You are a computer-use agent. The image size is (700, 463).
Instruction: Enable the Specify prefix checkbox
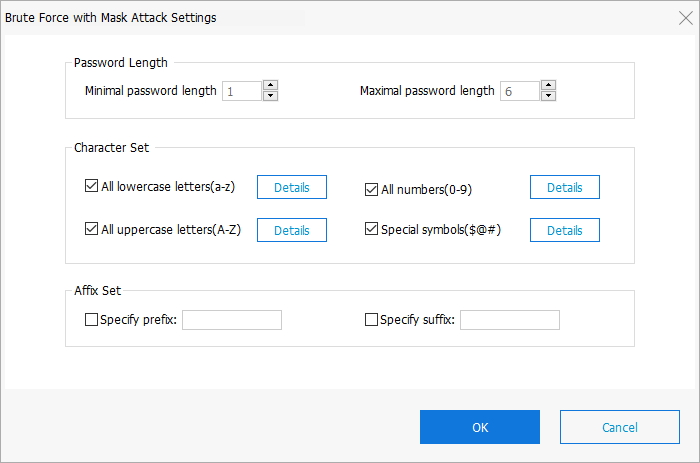(x=92, y=320)
